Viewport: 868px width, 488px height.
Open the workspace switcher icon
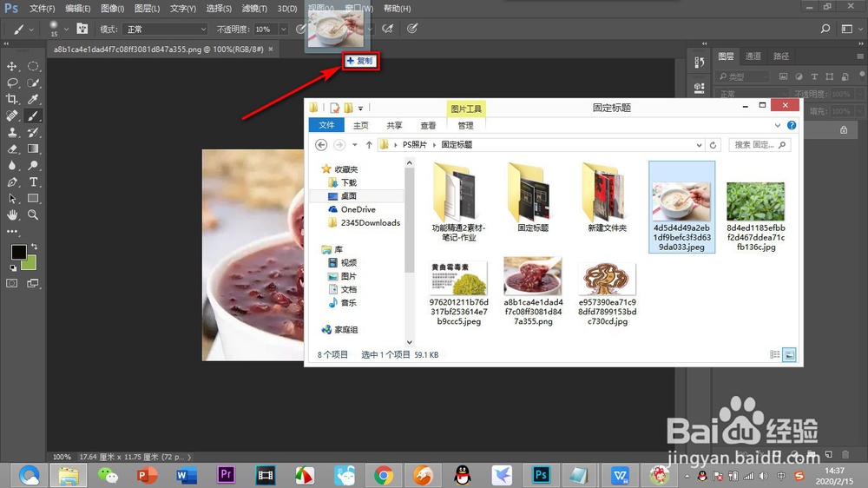click(x=847, y=29)
